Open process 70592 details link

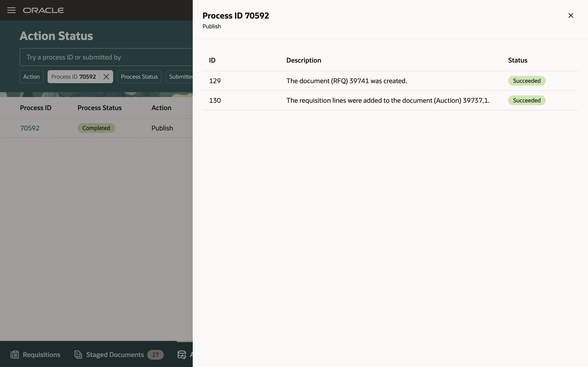tap(30, 128)
